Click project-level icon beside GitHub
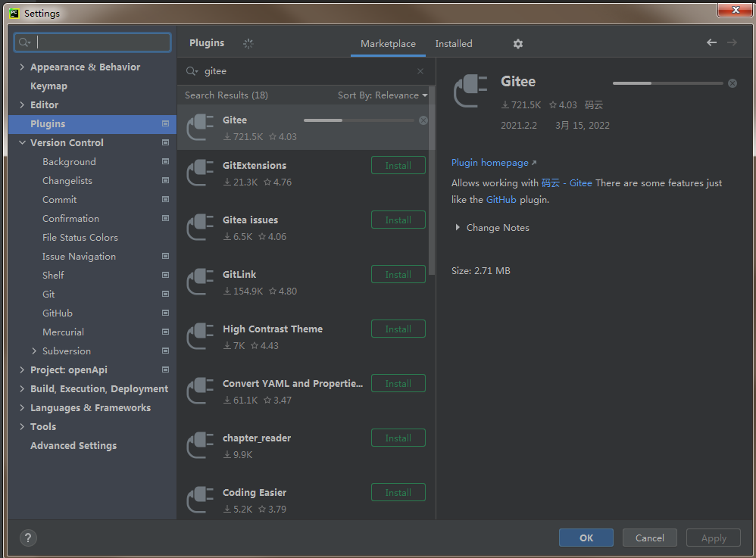756x558 pixels. tap(165, 313)
